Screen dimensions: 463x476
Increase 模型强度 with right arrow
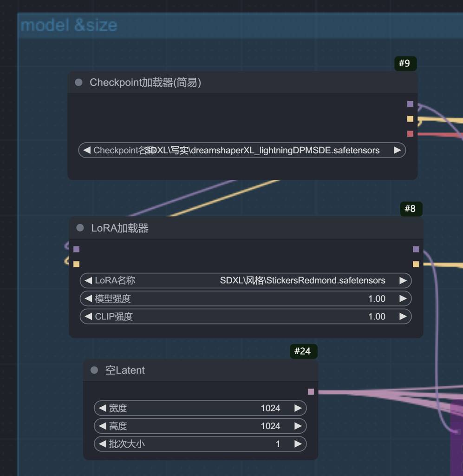[x=403, y=298]
